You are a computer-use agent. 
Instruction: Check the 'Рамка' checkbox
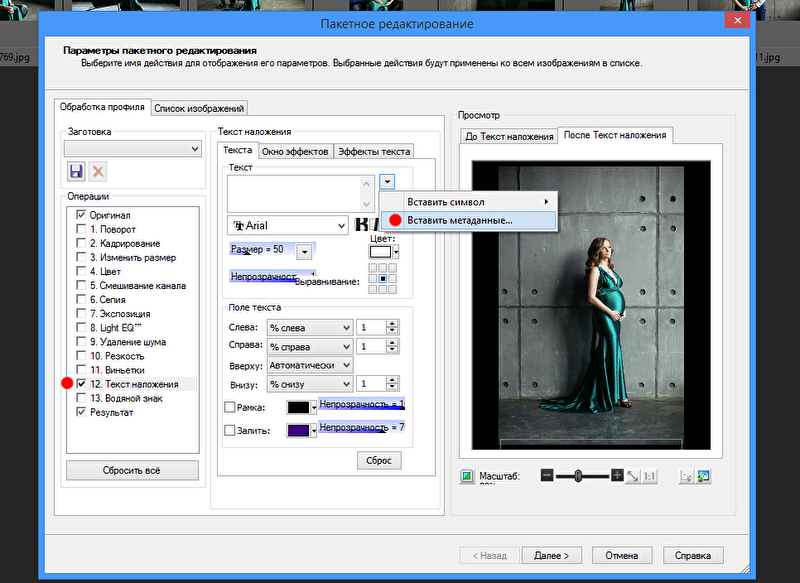230,407
